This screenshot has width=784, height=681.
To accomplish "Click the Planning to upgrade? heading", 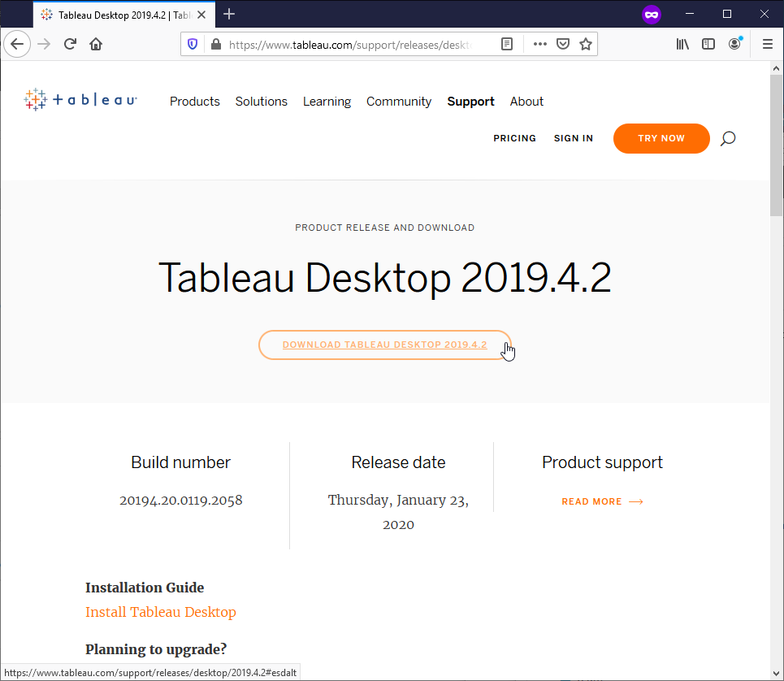I will click(156, 649).
